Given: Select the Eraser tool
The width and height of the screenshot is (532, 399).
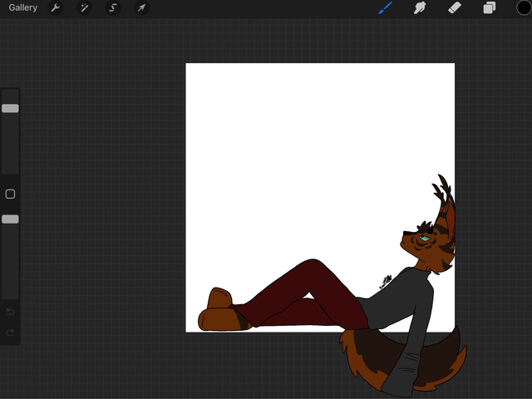Looking at the screenshot, I should pyautogui.click(x=455, y=7).
